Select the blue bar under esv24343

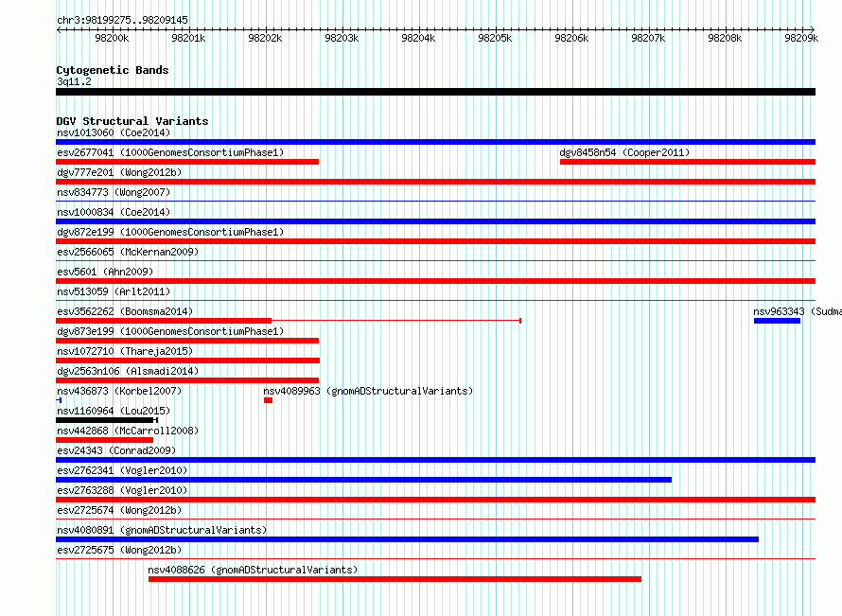435,460
